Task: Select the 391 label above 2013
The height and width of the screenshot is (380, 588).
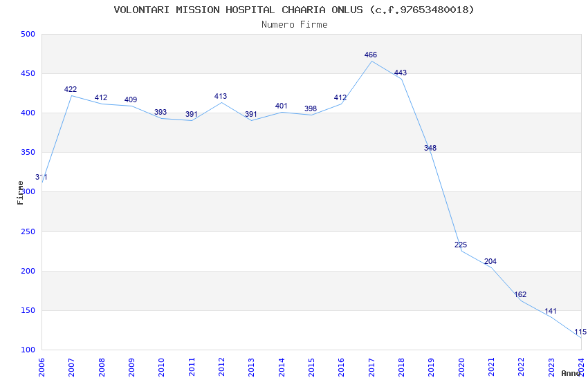Action: [251, 114]
